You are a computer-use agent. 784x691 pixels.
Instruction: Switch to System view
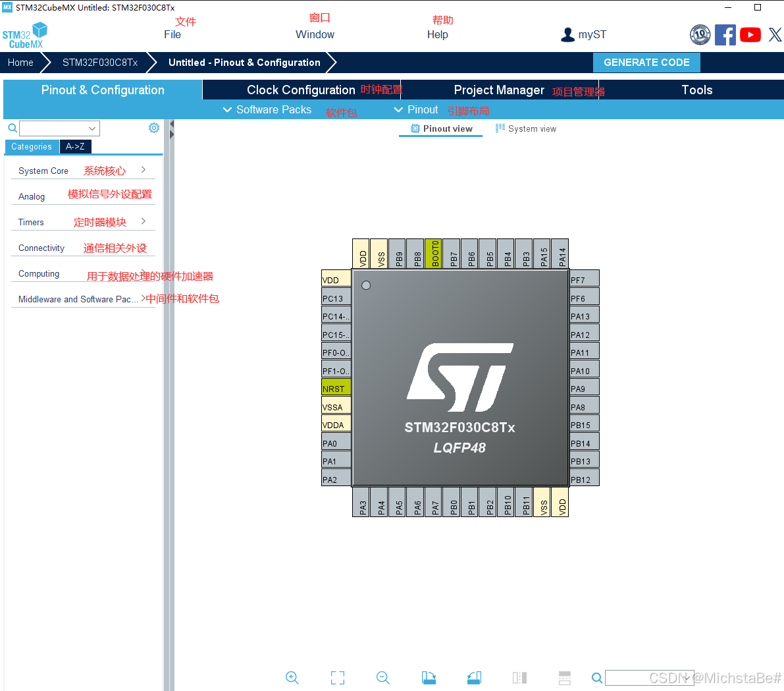point(525,128)
